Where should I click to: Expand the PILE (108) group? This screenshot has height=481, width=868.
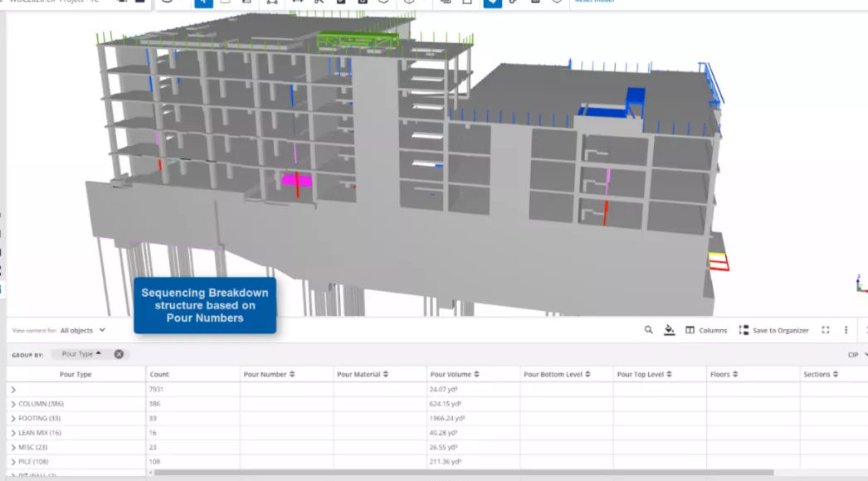click(13, 462)
